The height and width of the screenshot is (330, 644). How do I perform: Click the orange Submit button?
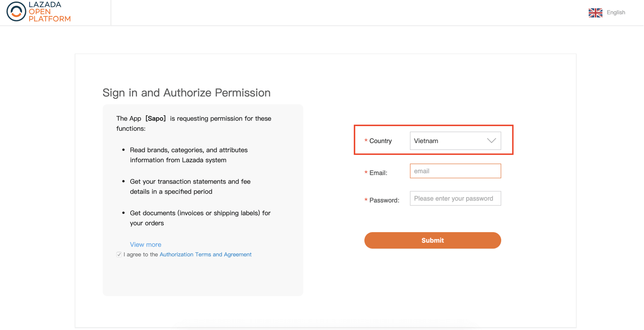432,240
